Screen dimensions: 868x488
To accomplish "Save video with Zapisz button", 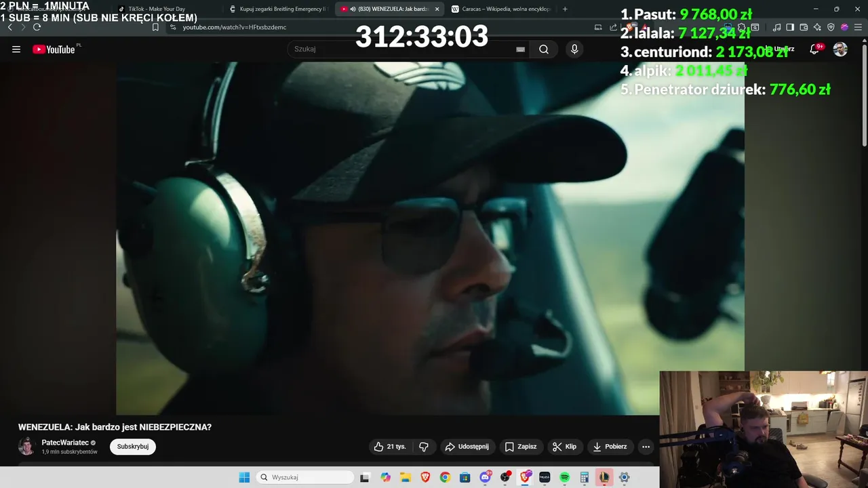I will click(521, 447).
